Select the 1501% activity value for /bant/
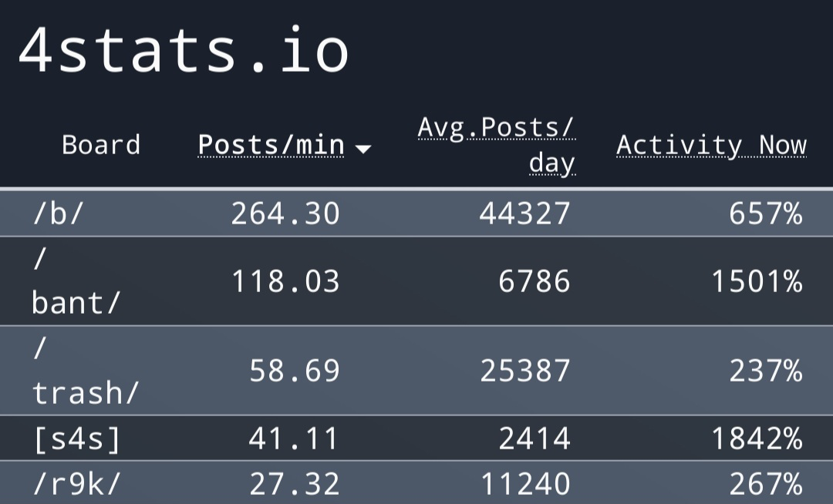The height and width of the screenshot is (504, 833). [x=757, y=281]
